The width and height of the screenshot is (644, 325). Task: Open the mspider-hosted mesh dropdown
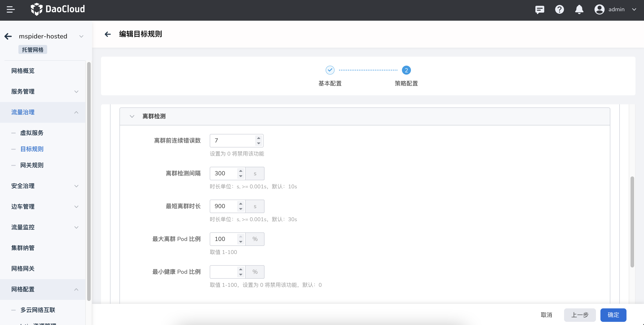81,36
